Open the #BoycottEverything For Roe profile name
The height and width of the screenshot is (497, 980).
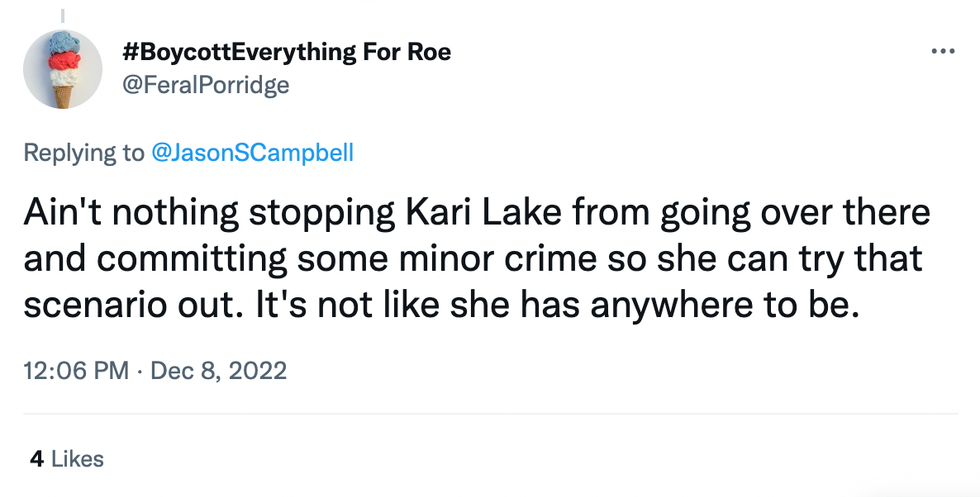(x=285, y=52)
